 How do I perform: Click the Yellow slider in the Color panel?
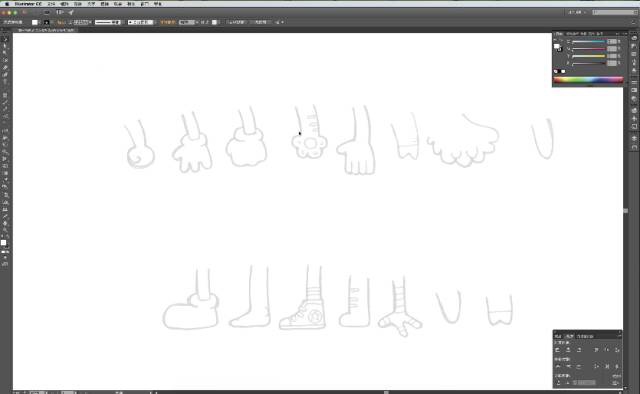tap(589, 56)
